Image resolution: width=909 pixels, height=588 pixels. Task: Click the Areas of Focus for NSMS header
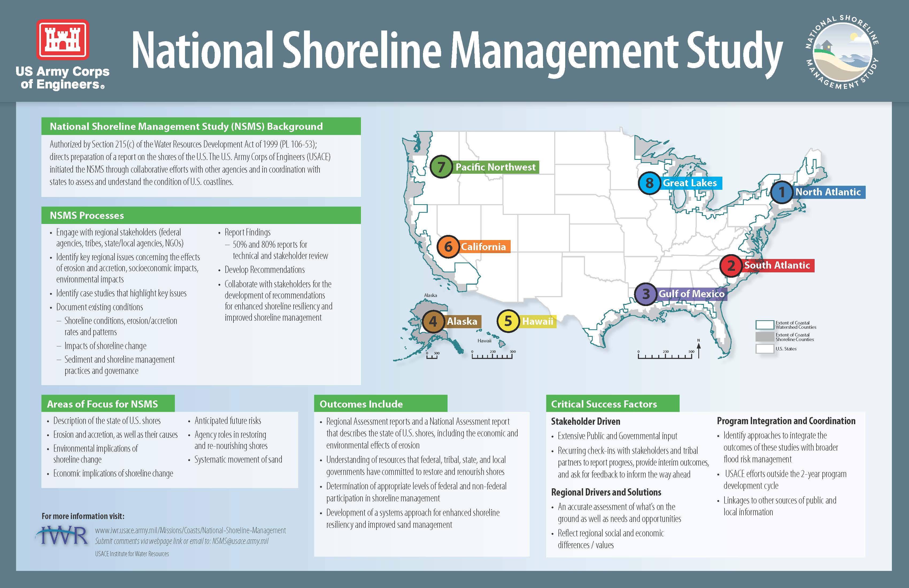point(108,404)
